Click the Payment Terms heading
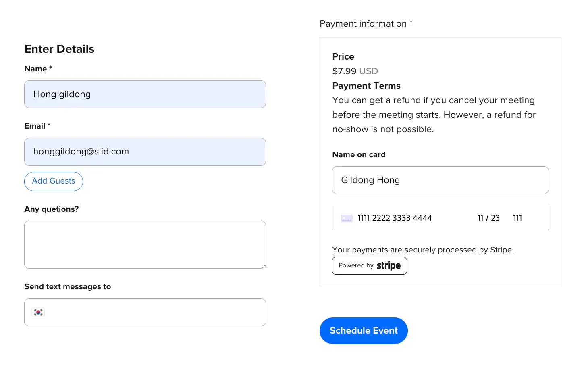588x365 pixels. [x=366, y=86]
